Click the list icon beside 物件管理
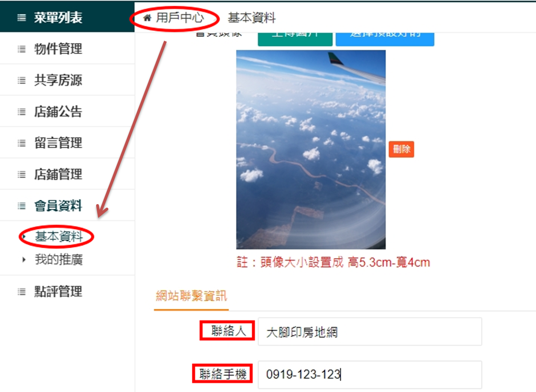The width and height of the screenshot is (536, 392). coord(22,49)
